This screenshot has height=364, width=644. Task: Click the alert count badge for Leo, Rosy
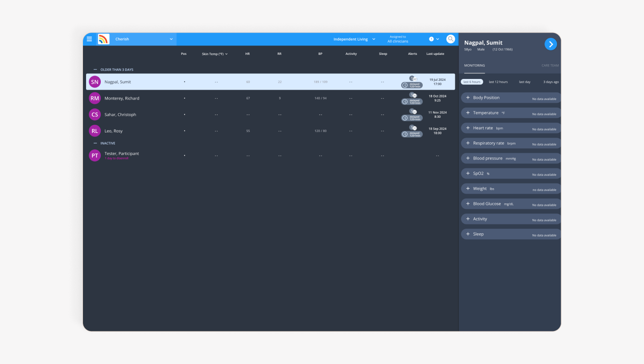(x=413, y=128)
